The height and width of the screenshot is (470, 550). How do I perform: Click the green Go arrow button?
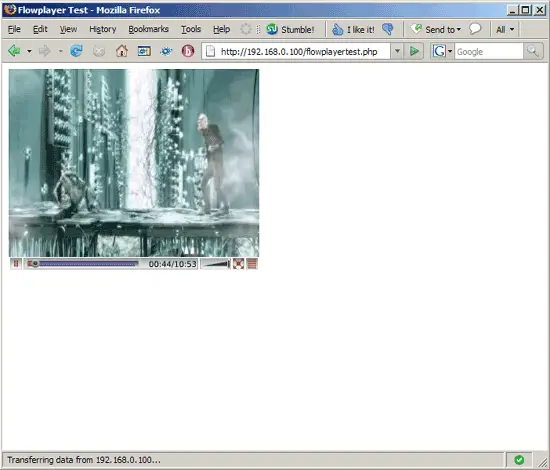pos(414,52)
